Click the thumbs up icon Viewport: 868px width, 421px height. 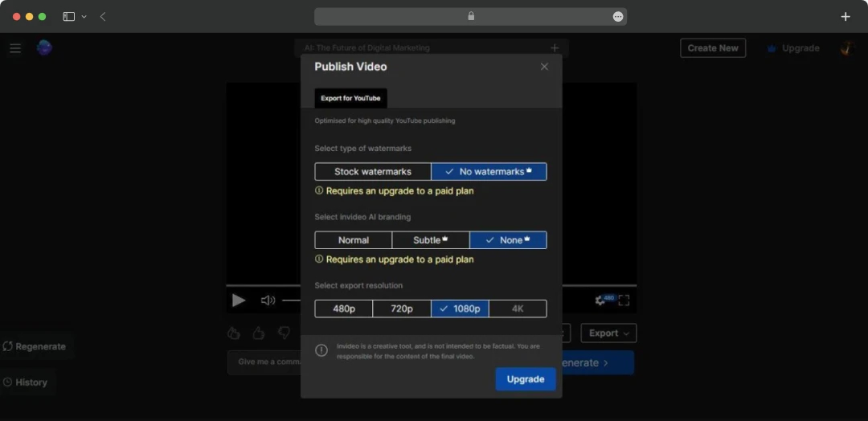tap(259, 333)
